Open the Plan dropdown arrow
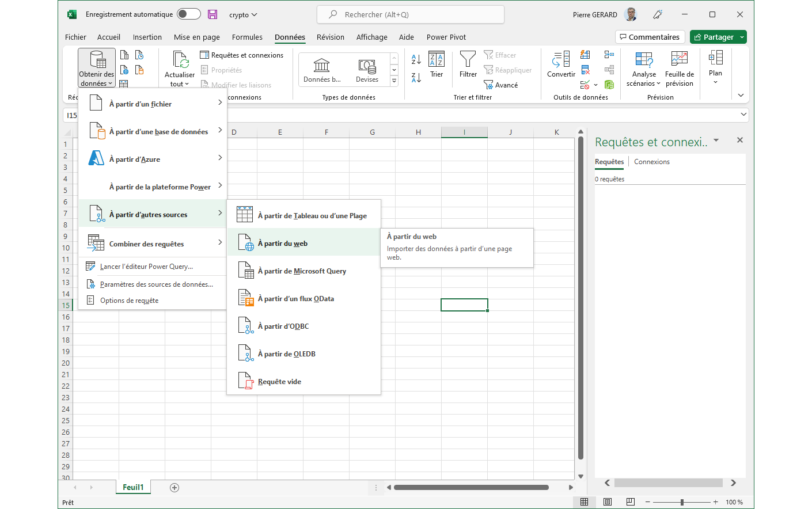Viewport: 812px width, 509px height. [x=715, y=81]
